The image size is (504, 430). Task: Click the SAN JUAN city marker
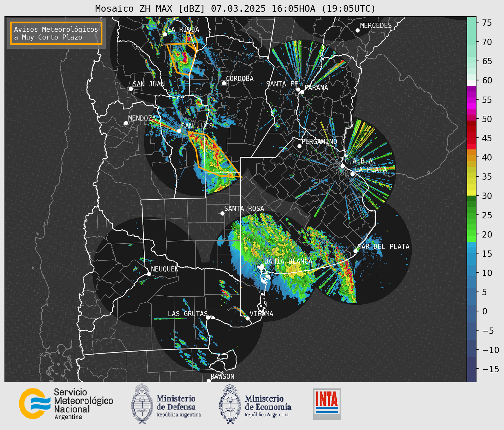click(x=131, y=89)
